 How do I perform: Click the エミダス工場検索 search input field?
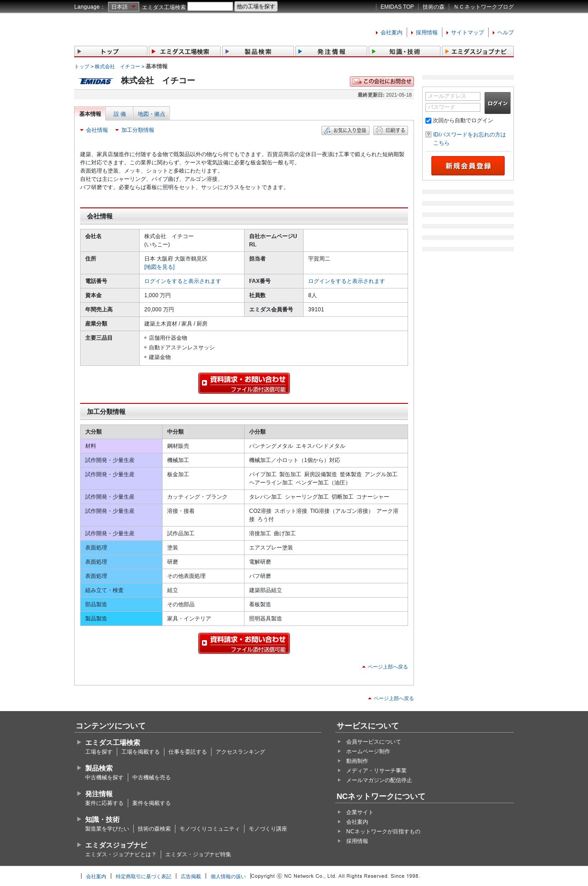210,6
